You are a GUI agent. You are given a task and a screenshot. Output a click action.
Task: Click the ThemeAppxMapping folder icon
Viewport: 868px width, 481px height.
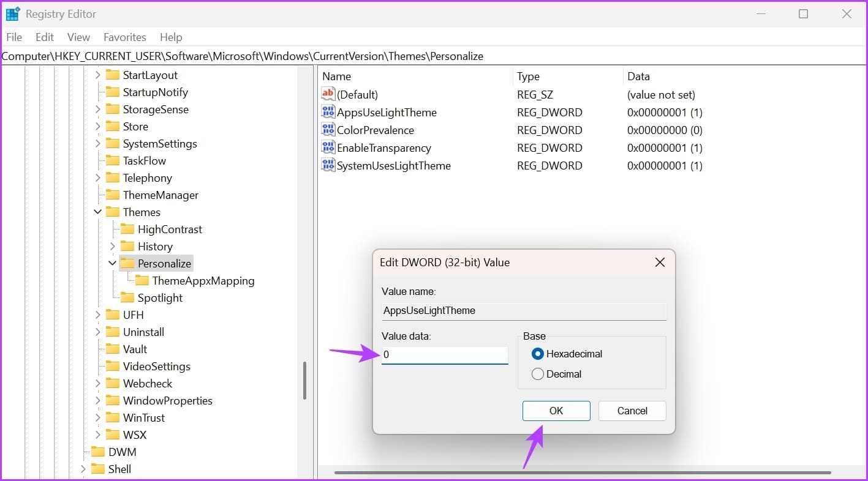(x=142, y=280)
